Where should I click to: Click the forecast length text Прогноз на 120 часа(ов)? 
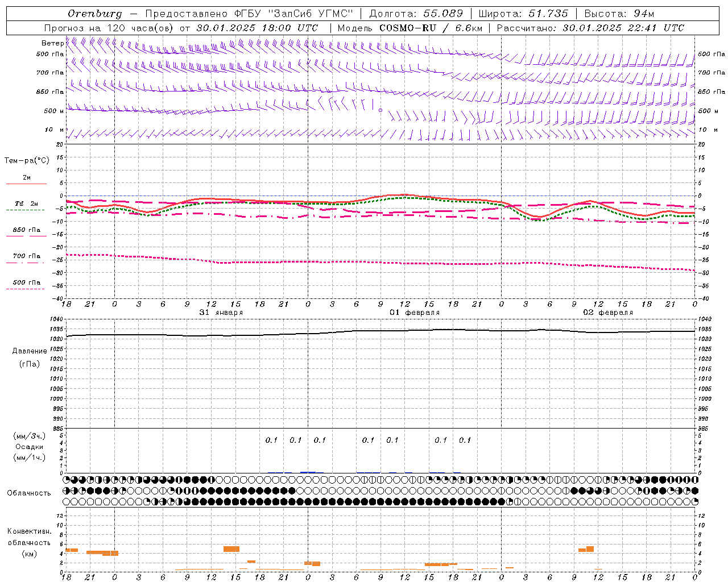pos(110,28)
